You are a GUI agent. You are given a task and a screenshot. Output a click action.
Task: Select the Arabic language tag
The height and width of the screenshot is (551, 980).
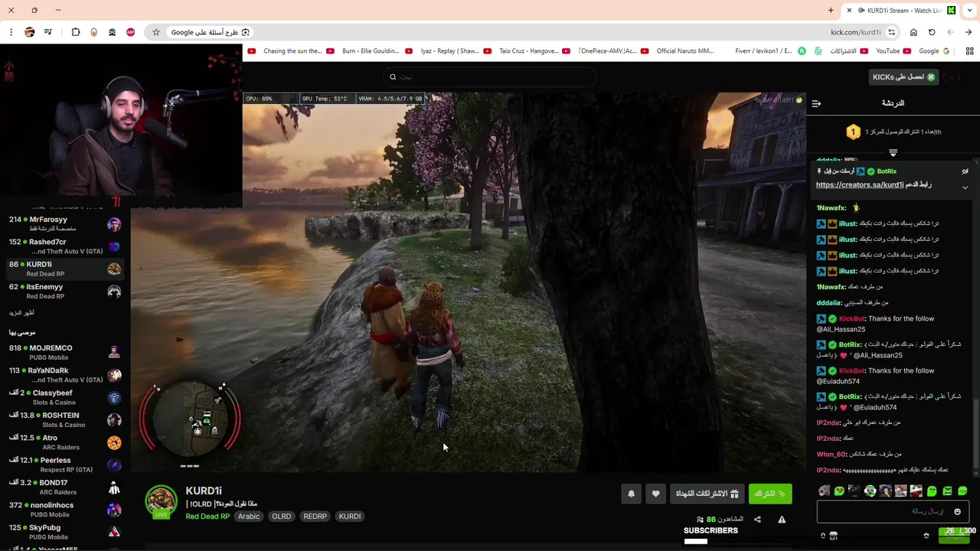click(249, 517)
